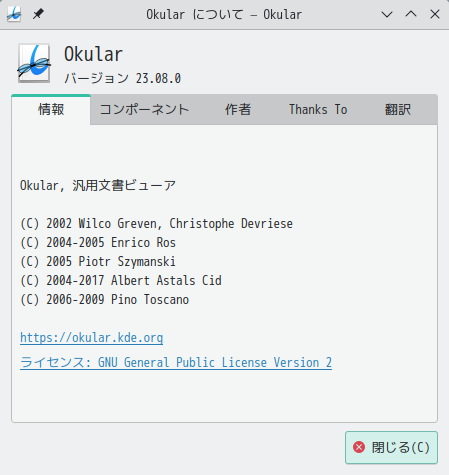Image resolution: width=449 pixels, height=475 pixels.
Task: Switch to the Thanks To tab
Action: point(318,110)
